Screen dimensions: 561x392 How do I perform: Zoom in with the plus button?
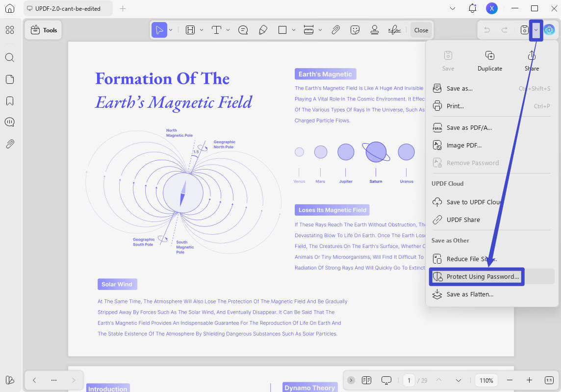[x=529, y=380]
